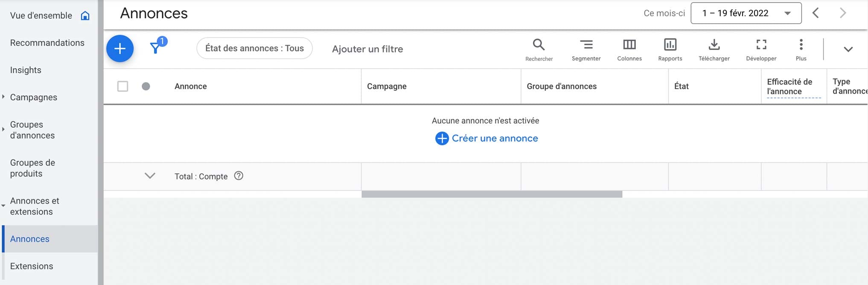Open Extensions in sidebar
Image resolution: width=868 pixels, height=285 pixels.
(32, 266)
